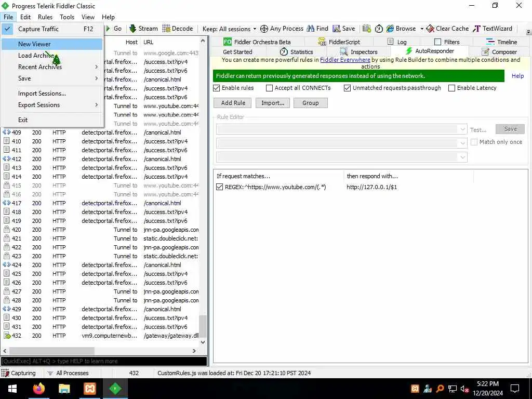Select session 421 static.doubleclick.net row
Image resolution: width=532 pixels, height=399 pixels.
point(101,238)
